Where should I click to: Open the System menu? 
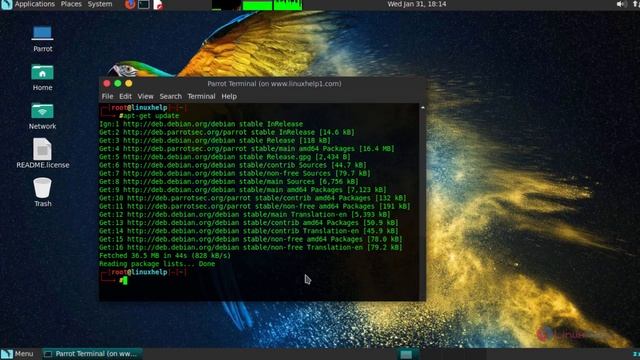100,4
